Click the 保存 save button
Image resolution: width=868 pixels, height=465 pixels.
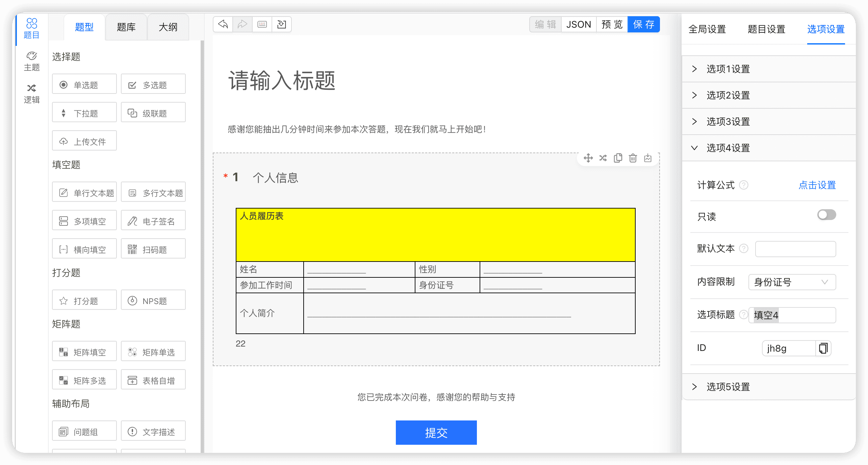(643, 25)
